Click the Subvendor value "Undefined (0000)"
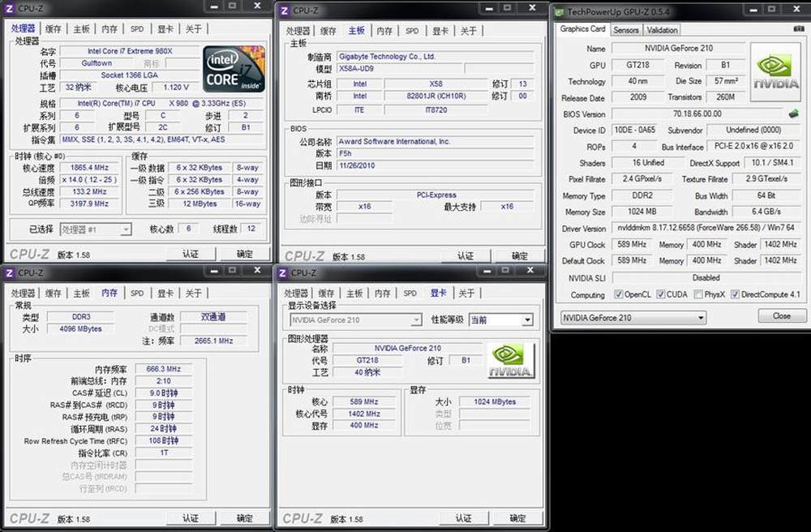This screenshot has width=811, height=532. (x=753, y=131)
